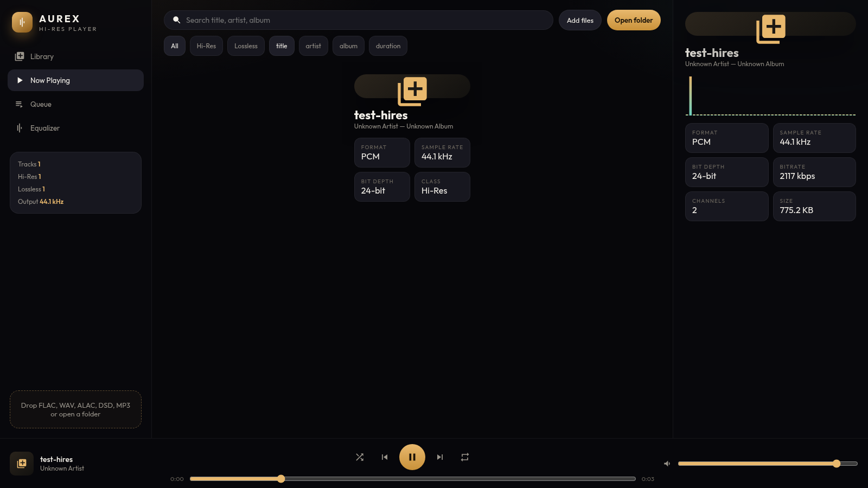Mute the volume with speaker icon
This screenshot has height=488, width=868.
pos(667,464)
